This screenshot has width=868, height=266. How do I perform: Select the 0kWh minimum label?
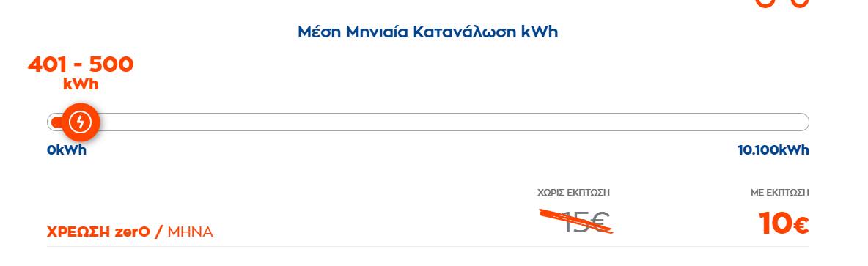(67, 150)
